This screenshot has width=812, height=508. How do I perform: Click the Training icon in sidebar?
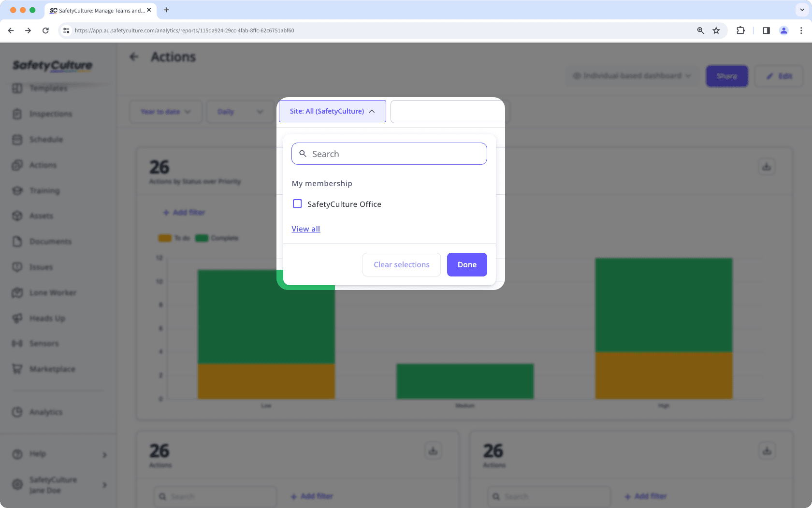pos(17,190)
